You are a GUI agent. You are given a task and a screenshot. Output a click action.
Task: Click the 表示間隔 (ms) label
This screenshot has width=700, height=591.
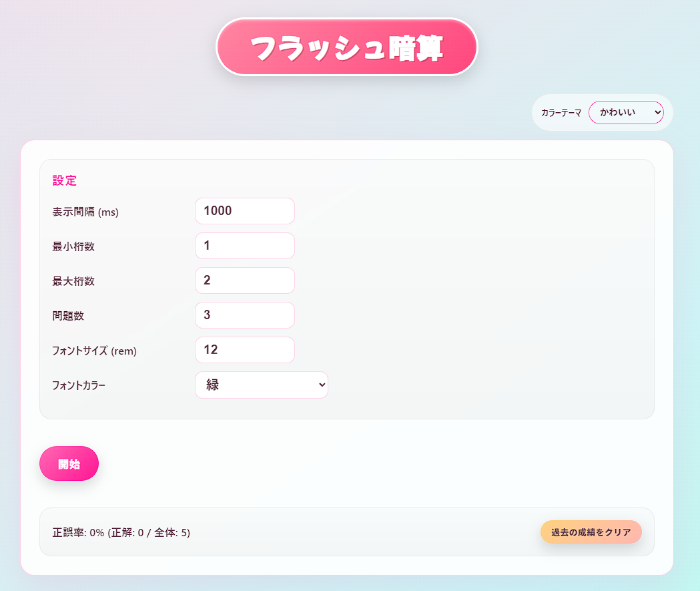pyautogui.click(x=85, y=212)
